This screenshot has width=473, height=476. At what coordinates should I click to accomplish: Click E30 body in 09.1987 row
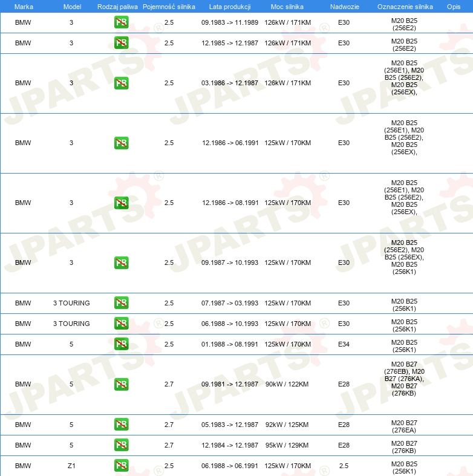pos(344,262)
